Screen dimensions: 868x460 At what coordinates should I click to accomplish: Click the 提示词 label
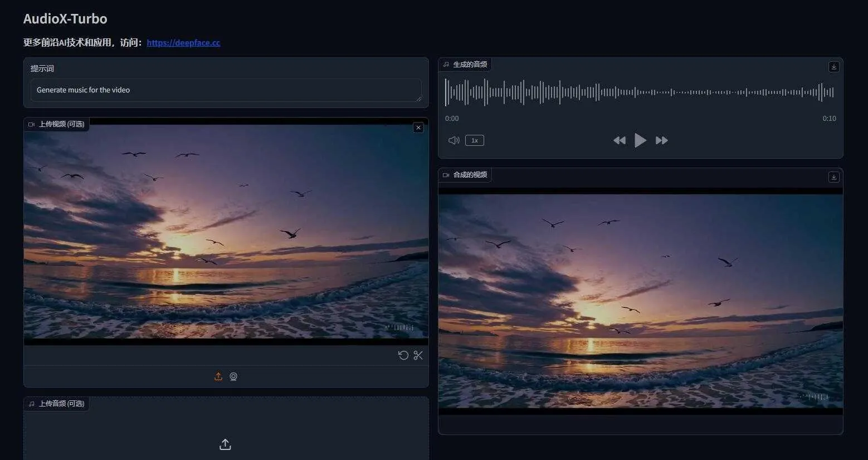pyautogui.click(x=42, y=68)
